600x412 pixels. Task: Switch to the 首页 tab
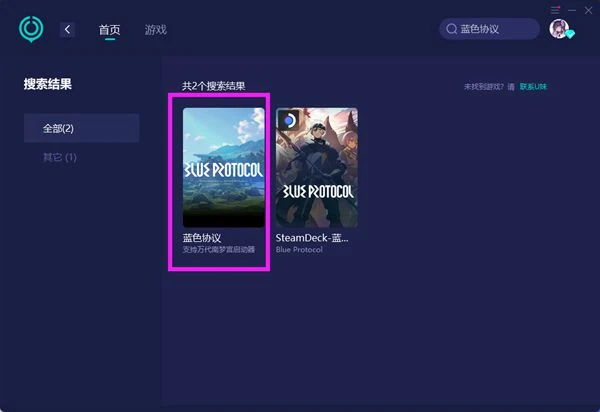[110, 30]
